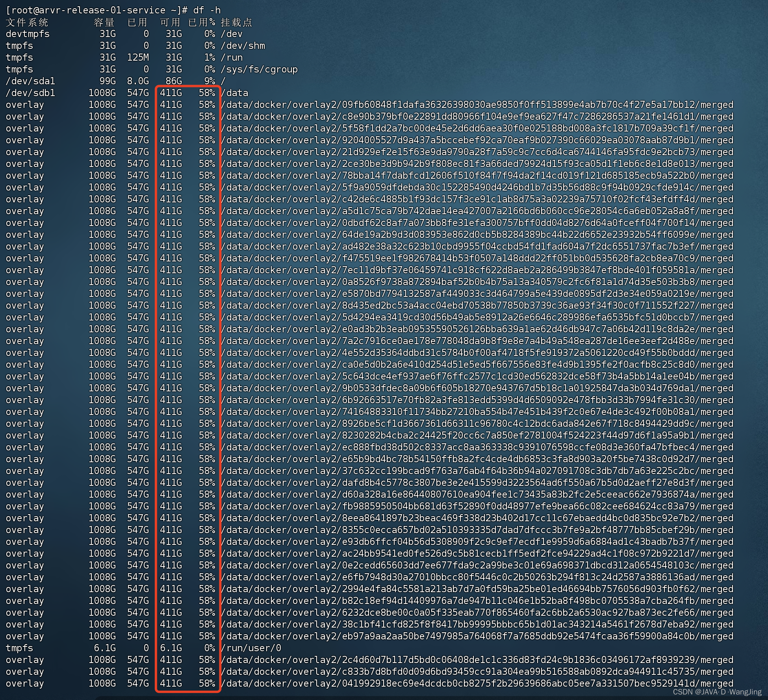This screenshot has width=768, height=700.
Task: Select the 挂载点 column header
Action: pyautogui.click(x=237, y=22)
